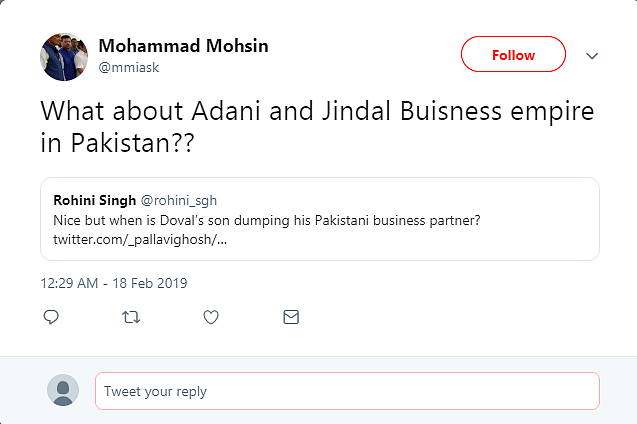Click the 12:29 AM - 18 Feb 2019 timestamp

113,283
